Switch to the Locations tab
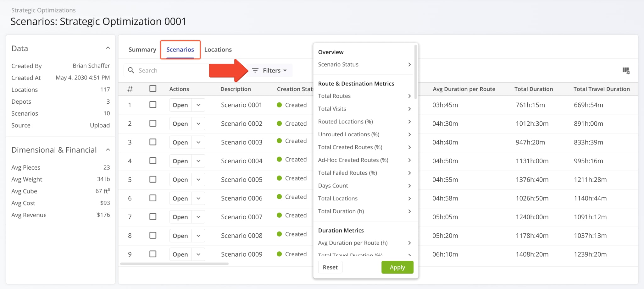644x289 pixels. point(218,50)
